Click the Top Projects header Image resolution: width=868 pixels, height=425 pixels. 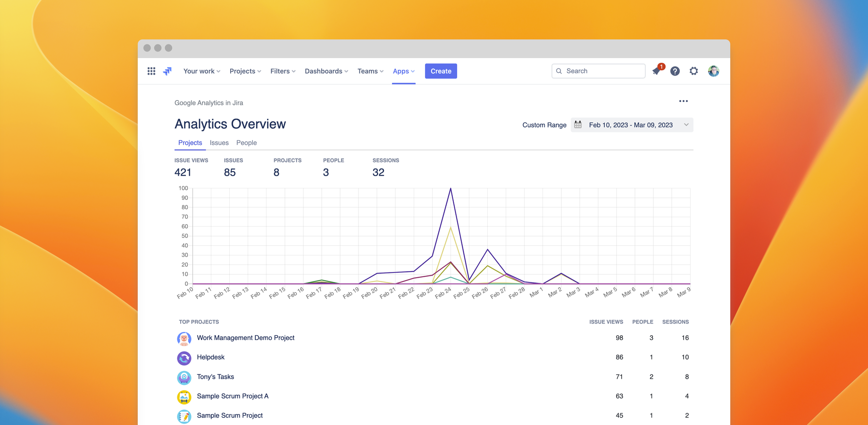click(x=199, y=322)
